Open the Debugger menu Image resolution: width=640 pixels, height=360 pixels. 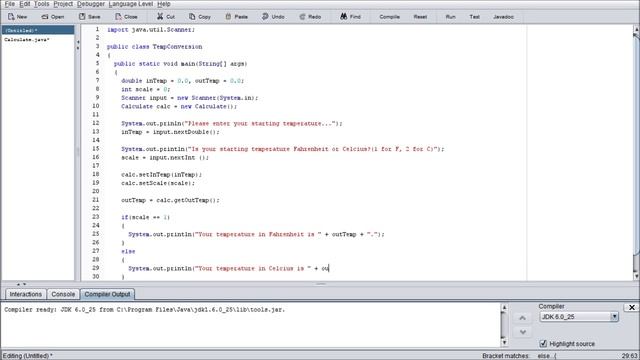91,4
